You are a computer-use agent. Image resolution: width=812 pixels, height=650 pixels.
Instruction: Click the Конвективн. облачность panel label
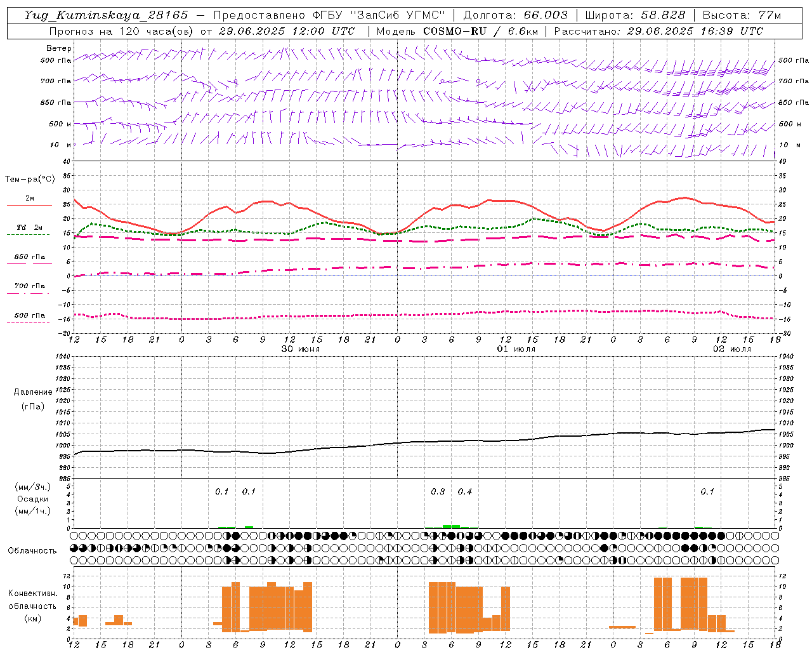coord(32,600)
